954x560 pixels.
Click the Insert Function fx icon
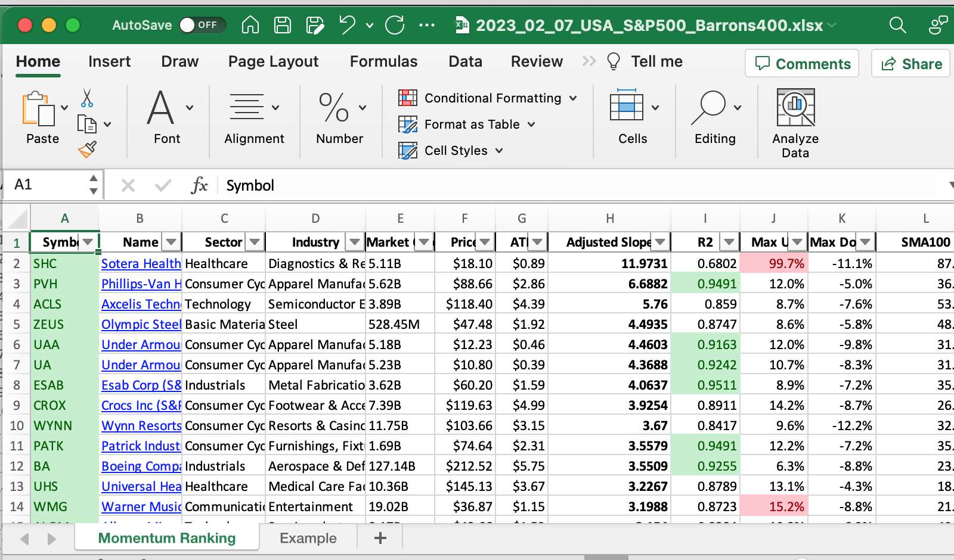coord(199,185)
